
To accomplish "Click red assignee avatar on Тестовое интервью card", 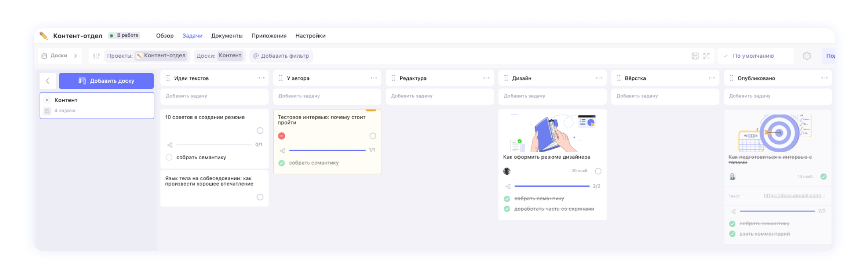I will click(x=282, y=136).
